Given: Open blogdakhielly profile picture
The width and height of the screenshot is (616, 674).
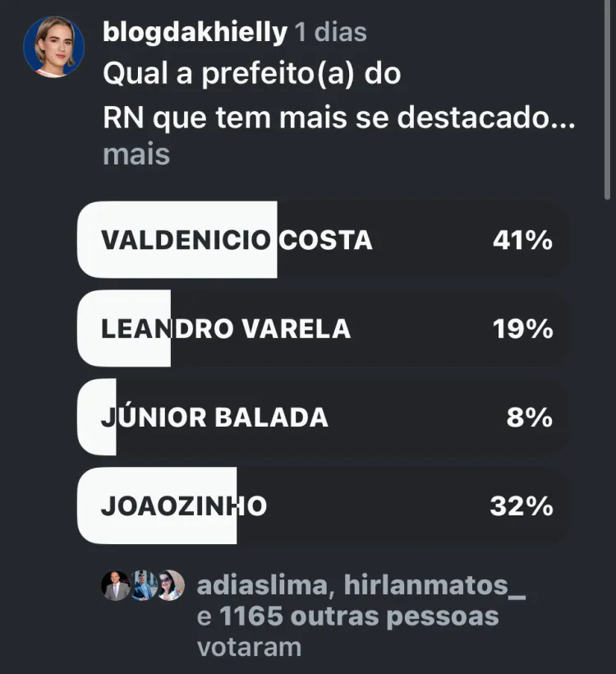Looking at the screenshot, I should (53, 47).
